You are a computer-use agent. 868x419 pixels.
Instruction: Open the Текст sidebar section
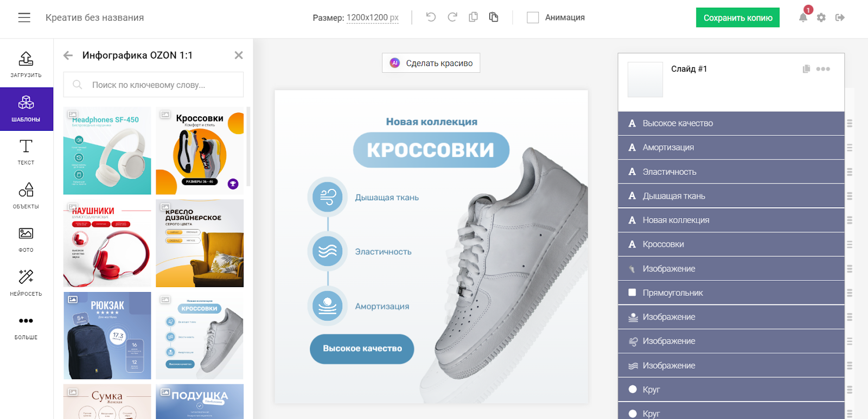click(x=26, y=153)
